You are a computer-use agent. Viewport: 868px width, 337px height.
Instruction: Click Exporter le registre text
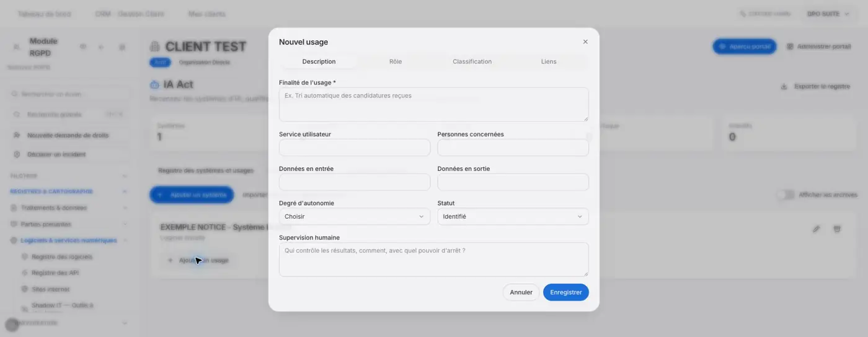pyautogui.click(x=822, y=87)
